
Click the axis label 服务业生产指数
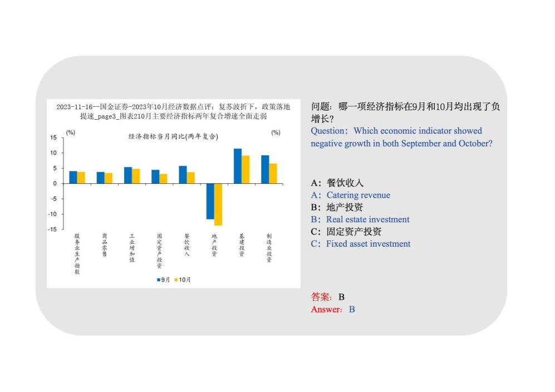coord(77,253)
